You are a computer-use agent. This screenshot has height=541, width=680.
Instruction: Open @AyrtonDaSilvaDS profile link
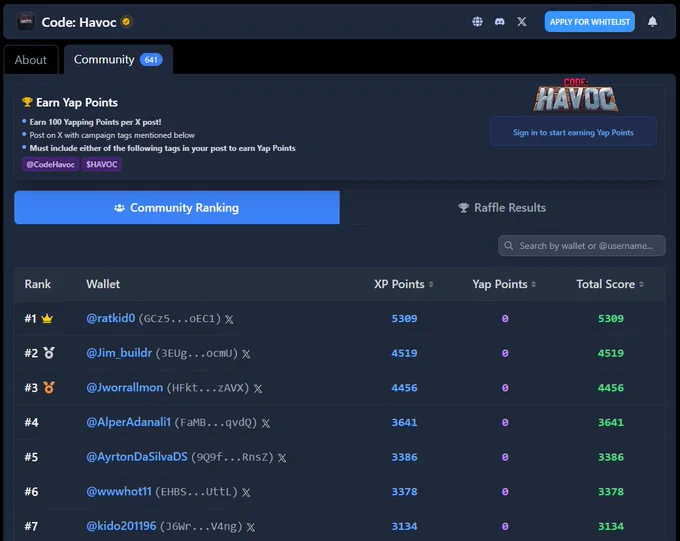[137, 457]
